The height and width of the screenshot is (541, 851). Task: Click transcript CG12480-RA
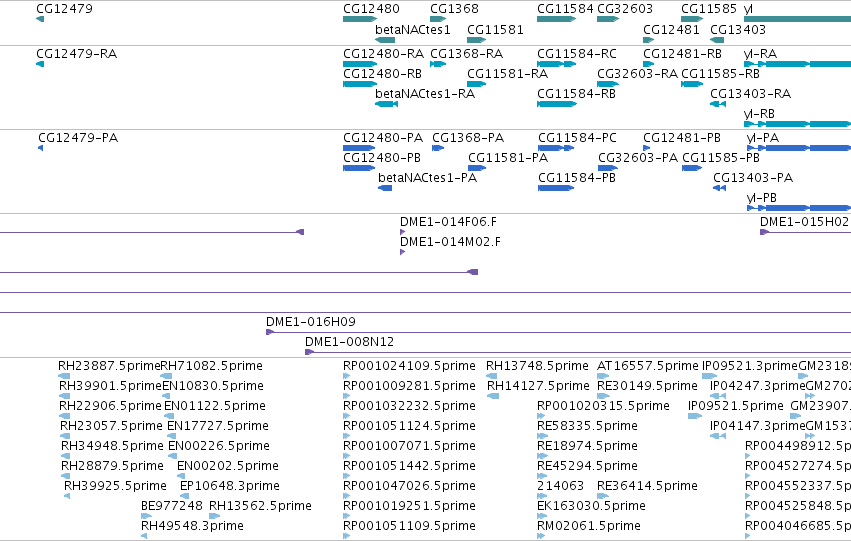[x=383, y=54]
